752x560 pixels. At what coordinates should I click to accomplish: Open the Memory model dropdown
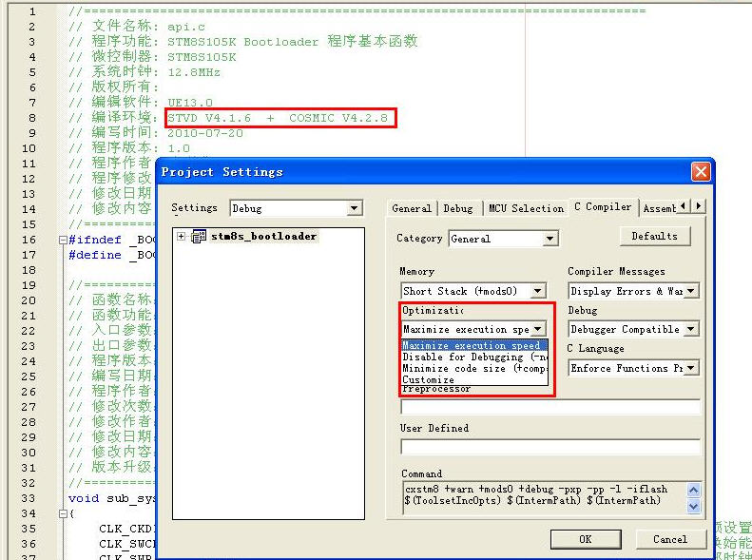tap(538, 291)
